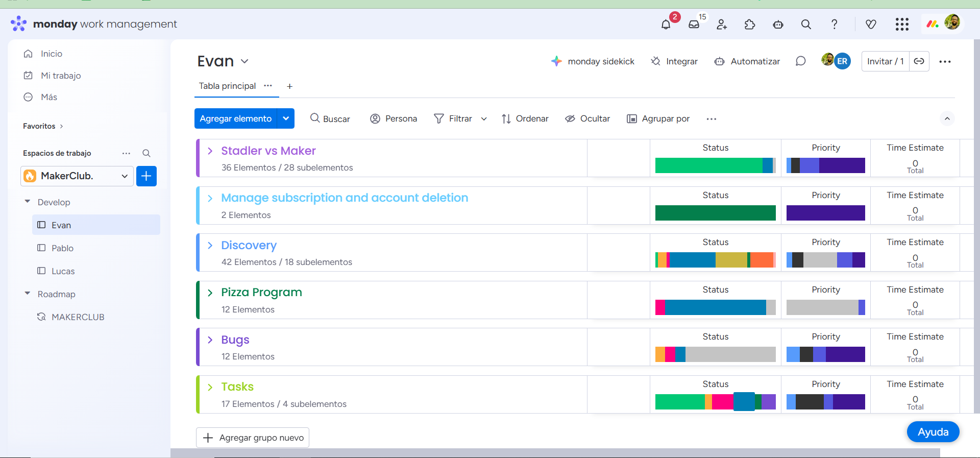
Task: Add new item to the workspace
Action: point(146,176)
